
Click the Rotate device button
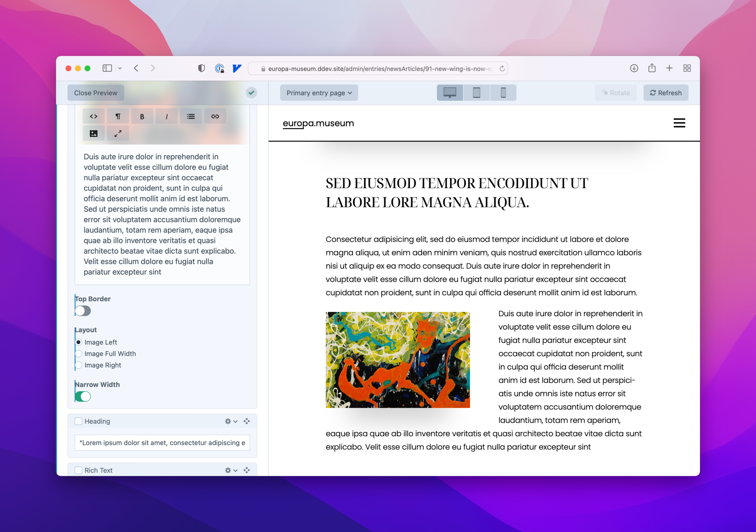tap(616, 93)
